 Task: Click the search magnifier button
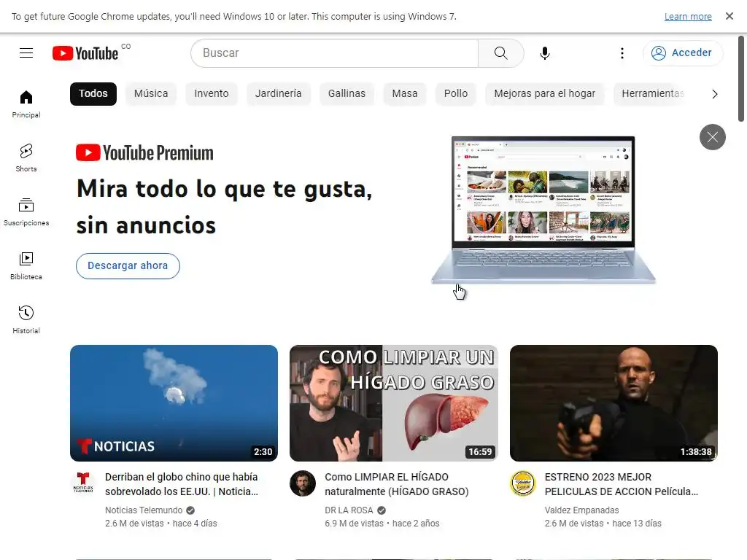click(x=500, y=52)
